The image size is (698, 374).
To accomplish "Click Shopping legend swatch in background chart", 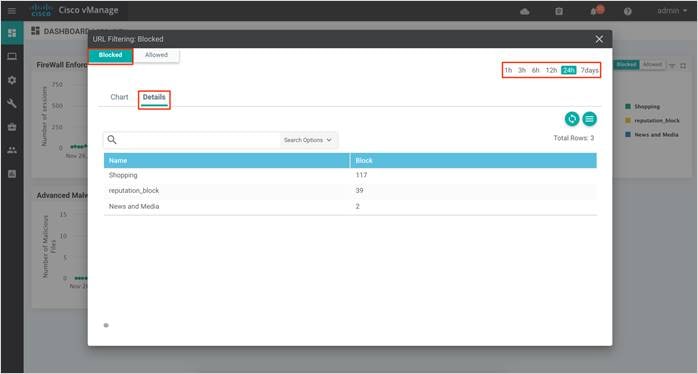I will click(628, 106).
